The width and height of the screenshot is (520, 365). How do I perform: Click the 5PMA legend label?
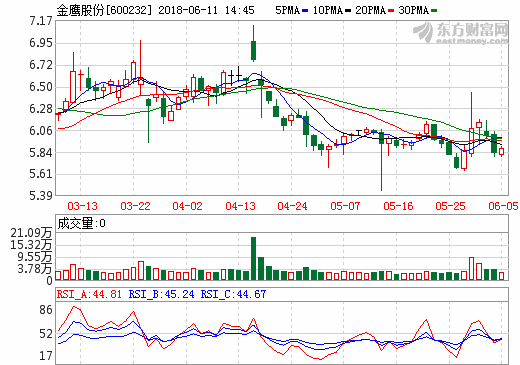pyautogui.click(x=288, y=10)
